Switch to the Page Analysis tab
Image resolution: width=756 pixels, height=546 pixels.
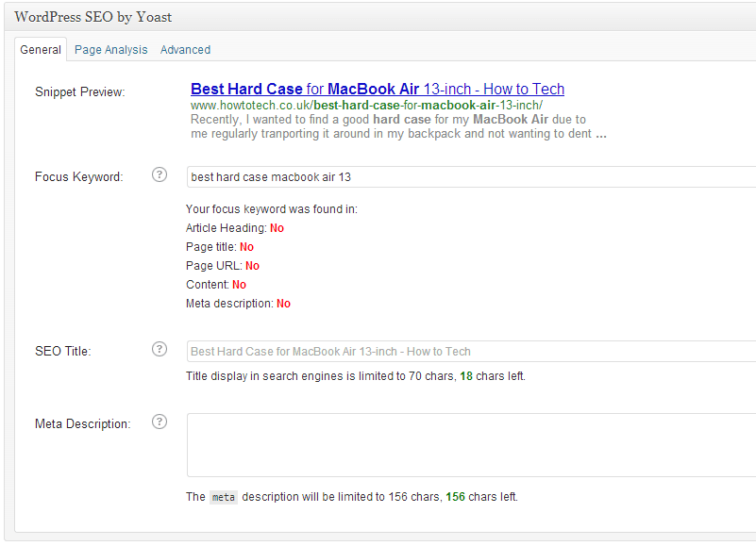[110, 49]
